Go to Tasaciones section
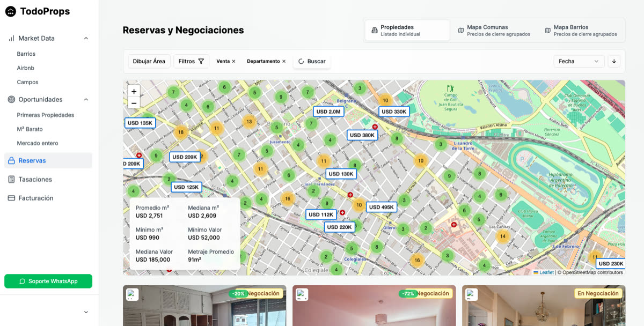644x326 pixels. tap(48, 180)
